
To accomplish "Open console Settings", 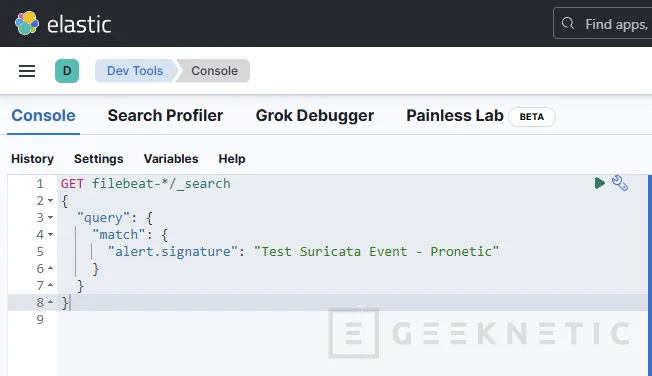I will click(x=99, y=159).
